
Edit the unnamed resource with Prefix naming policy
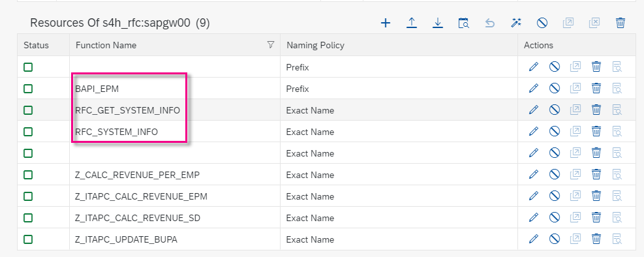coord(534,67)
